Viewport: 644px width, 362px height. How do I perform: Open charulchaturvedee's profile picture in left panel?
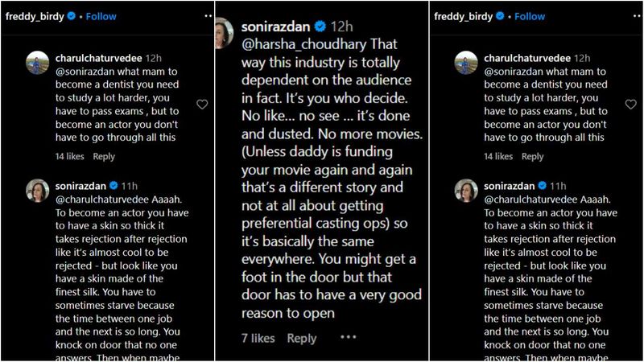(39, 63)
